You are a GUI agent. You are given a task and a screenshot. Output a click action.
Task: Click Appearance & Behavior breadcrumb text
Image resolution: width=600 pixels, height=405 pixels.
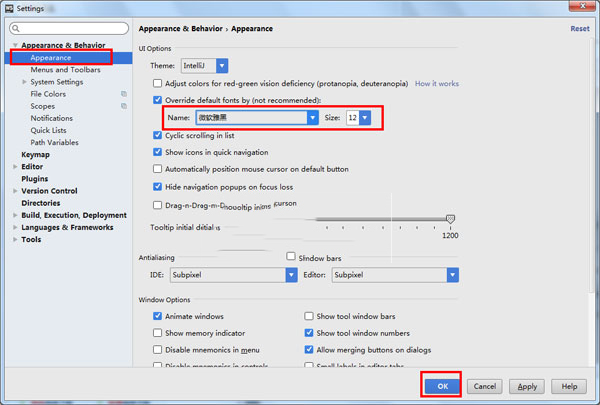tap(180, 29)
